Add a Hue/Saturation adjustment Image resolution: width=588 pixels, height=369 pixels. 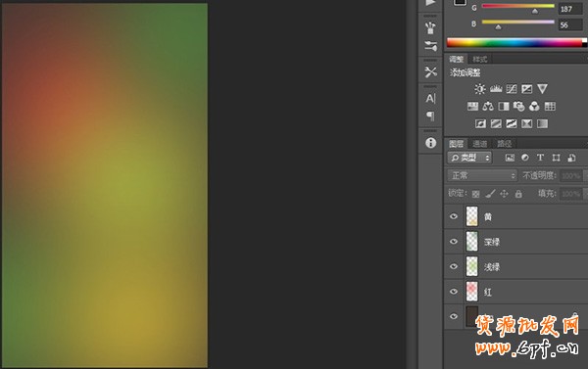pyautogui.click(x=472, y=107)
